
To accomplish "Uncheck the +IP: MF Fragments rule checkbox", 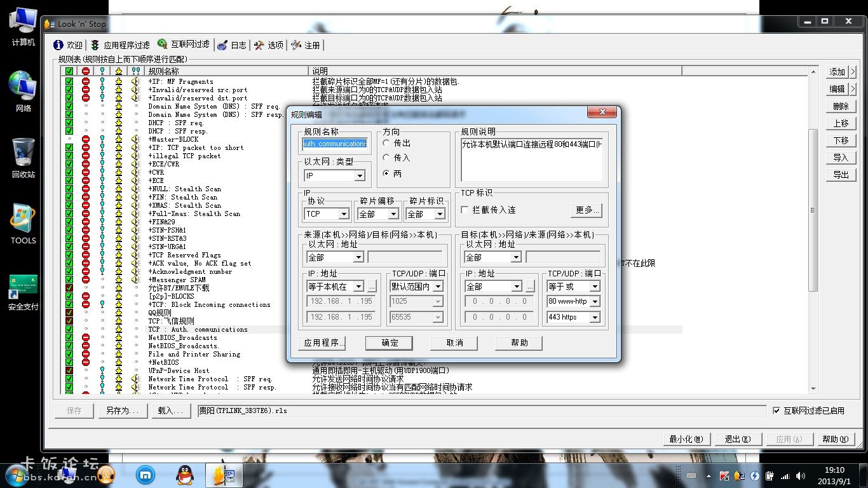I will pyautogui.click(x=69, y=81).
